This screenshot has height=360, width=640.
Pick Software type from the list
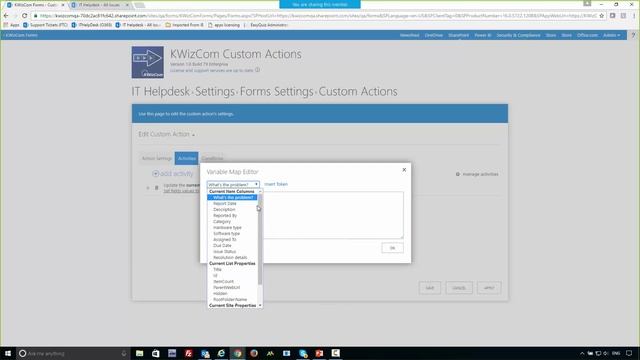[227, 233]
